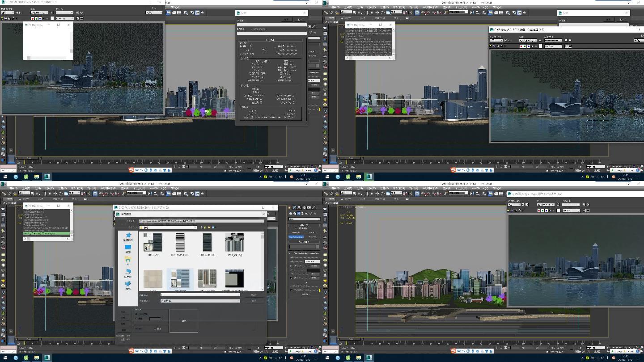This screenshot has height=362, width=644.
Task: Open File Explorer on bottom-left screenshot taskbar
Action: [x=37, y=358]
